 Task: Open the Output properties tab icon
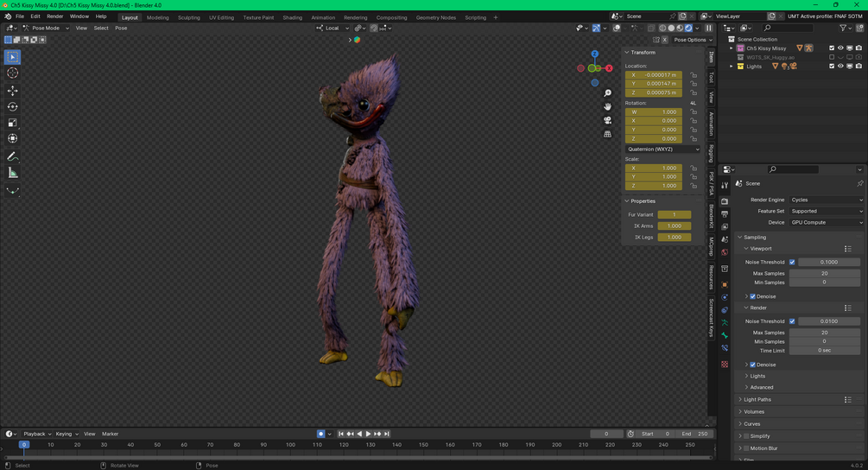tap(724, 214)
